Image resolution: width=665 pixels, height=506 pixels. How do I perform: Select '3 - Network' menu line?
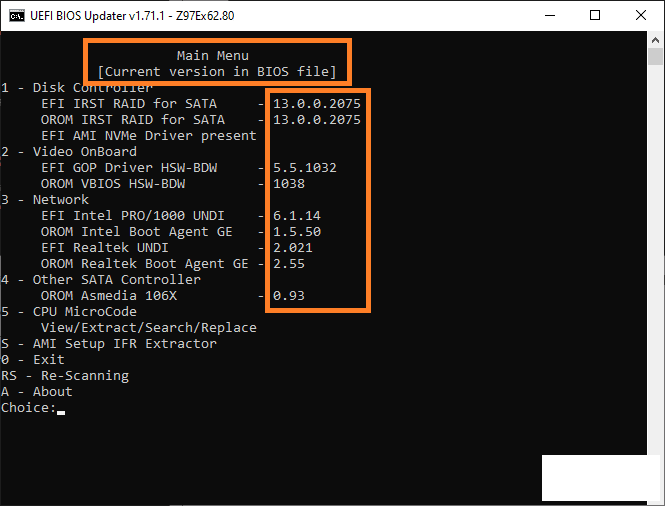point(45,199)
